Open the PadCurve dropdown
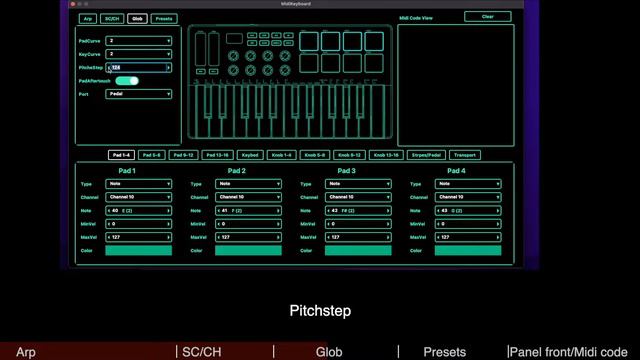This screenshot has height=360, width=640. coord(138,41)
